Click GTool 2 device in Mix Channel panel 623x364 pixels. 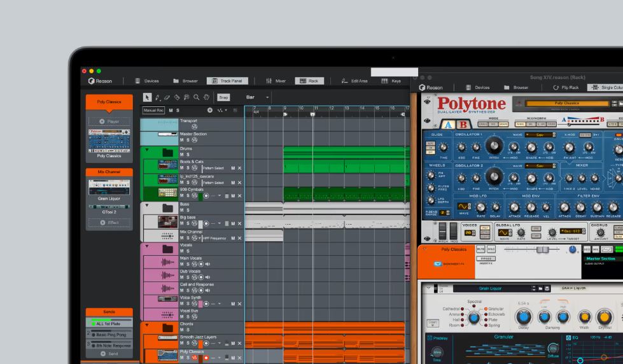pos(109,209)
